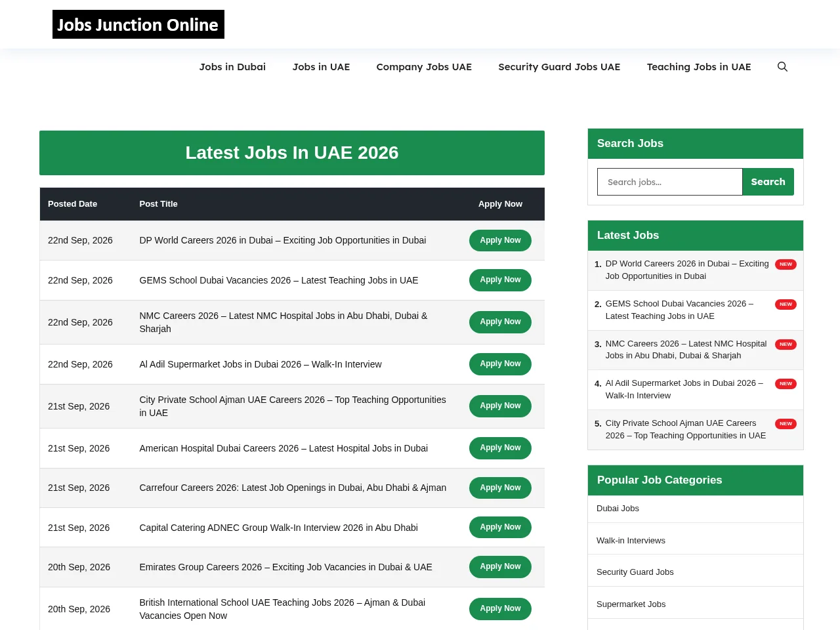Open sidebar Latest Jobs item 4 Al Adil
Screen dimensions: 840x630
[x=684, y=390]
